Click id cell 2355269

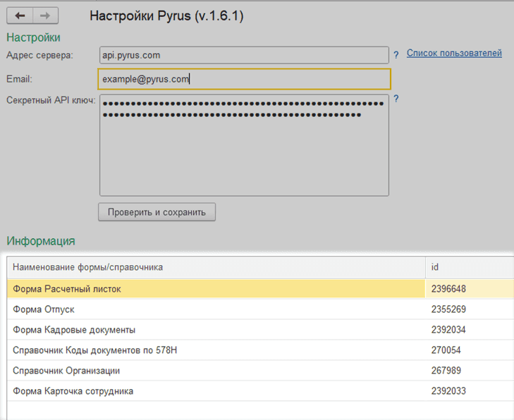coord(448,309)
